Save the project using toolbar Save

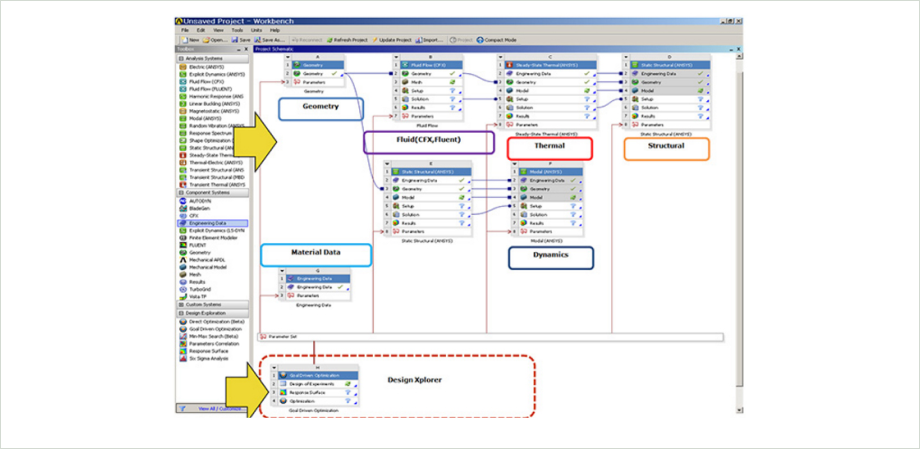pos(241,40)
